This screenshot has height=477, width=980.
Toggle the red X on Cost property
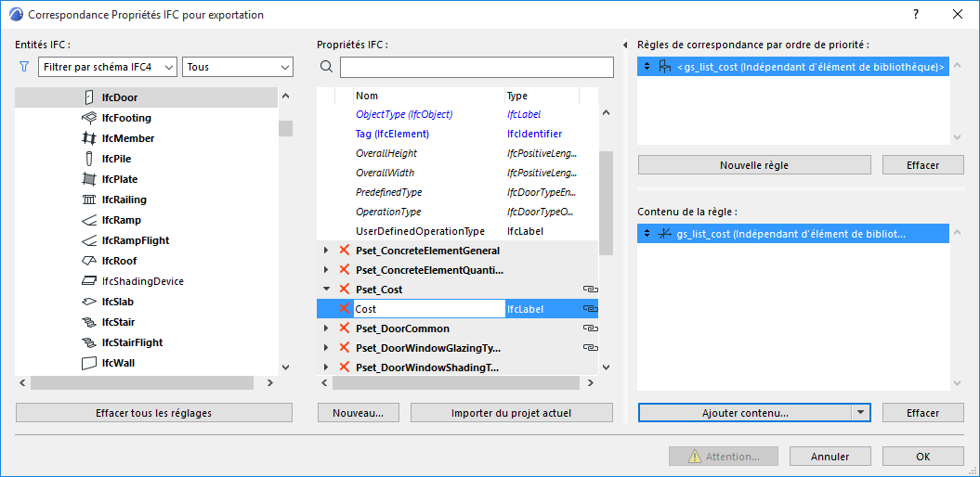click(x=345, y=309)
